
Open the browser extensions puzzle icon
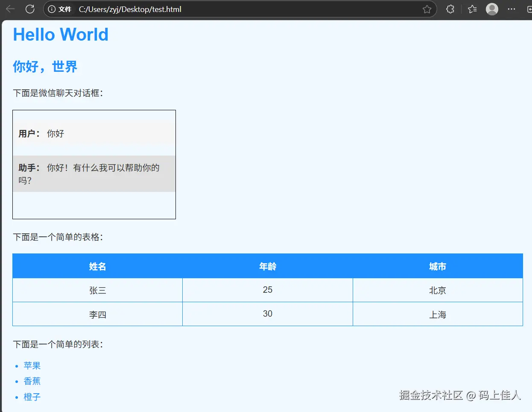pyautogui.click(x=450, y=9)
